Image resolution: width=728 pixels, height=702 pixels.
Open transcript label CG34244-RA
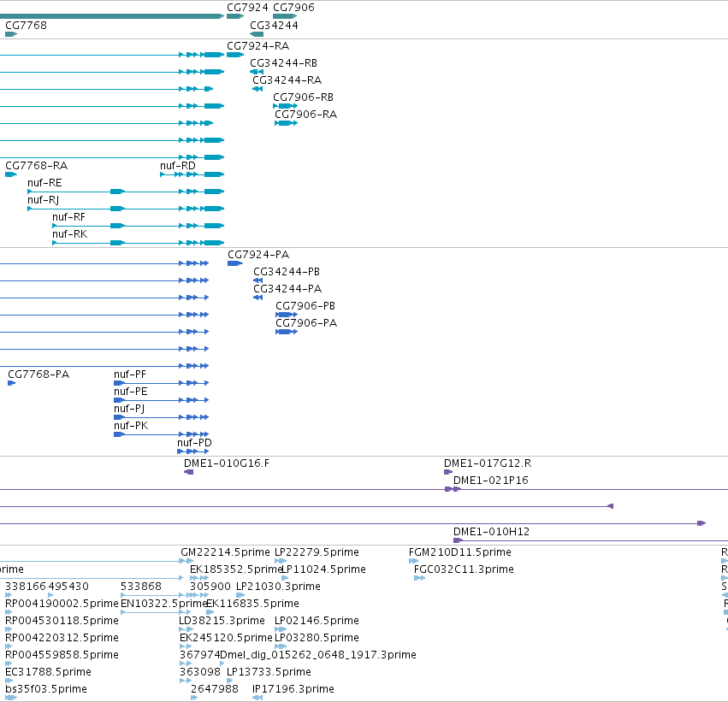[287, 80]
